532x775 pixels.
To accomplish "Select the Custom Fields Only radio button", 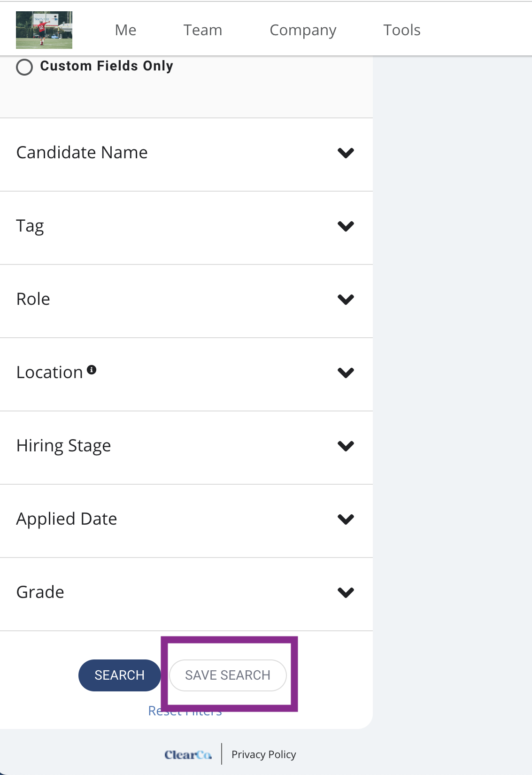I will [24, 67].
